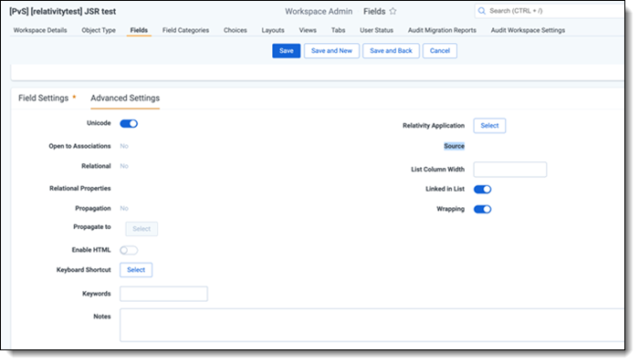This screenshot has height=364, width=639.
Task: Click the Relational Properties label
Action: coord(80,188)
